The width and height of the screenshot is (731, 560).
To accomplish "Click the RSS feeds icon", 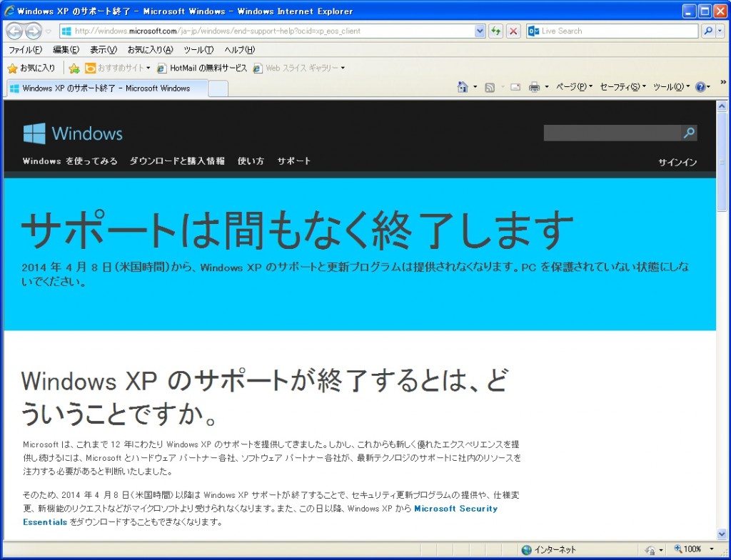I will [x=490, y=87].
